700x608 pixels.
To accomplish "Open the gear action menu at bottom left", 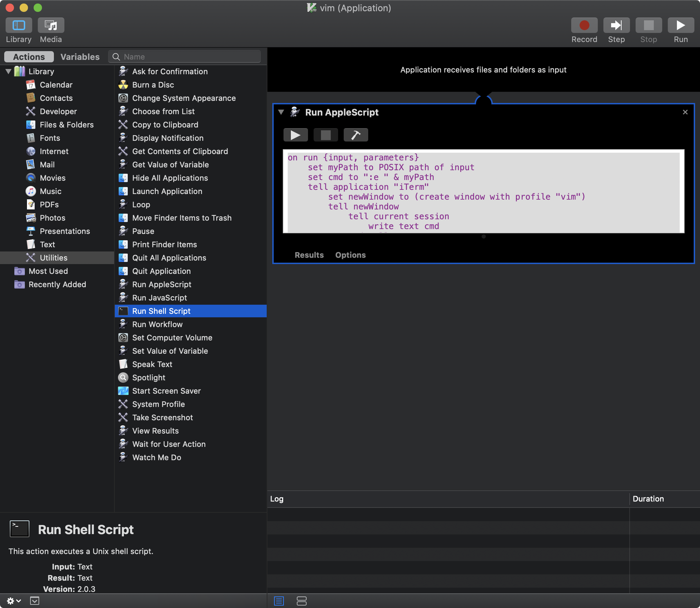I will 14,601.
